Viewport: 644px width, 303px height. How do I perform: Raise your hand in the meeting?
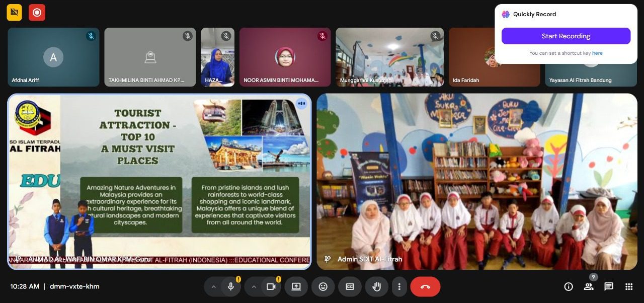point(376,286)
